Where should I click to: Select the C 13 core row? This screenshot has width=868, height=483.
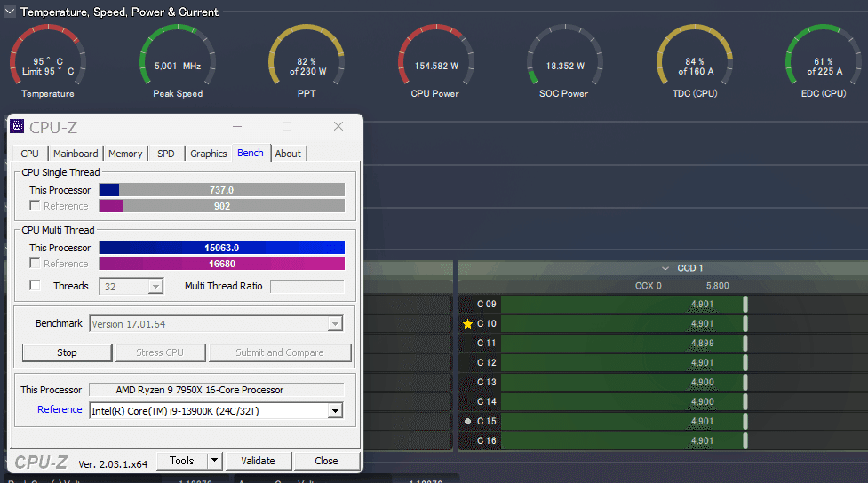[x=662, y=382]
